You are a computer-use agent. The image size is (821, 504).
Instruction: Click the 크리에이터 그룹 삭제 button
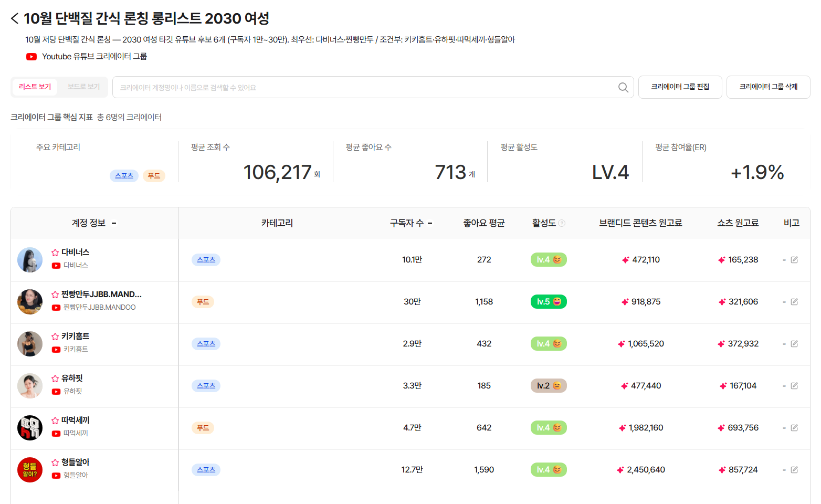click(769, 87)
